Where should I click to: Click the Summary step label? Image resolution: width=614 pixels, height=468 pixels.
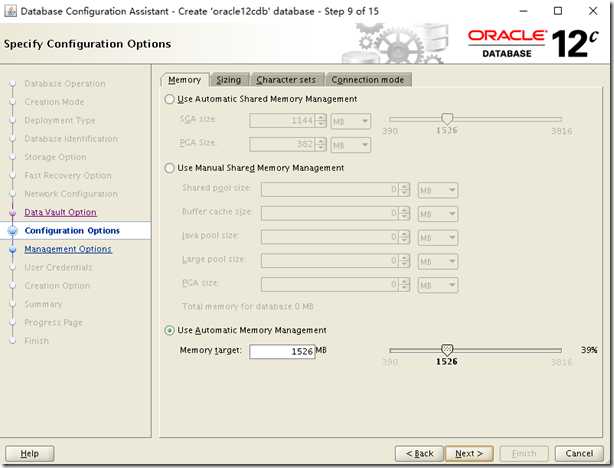point(43,304)
